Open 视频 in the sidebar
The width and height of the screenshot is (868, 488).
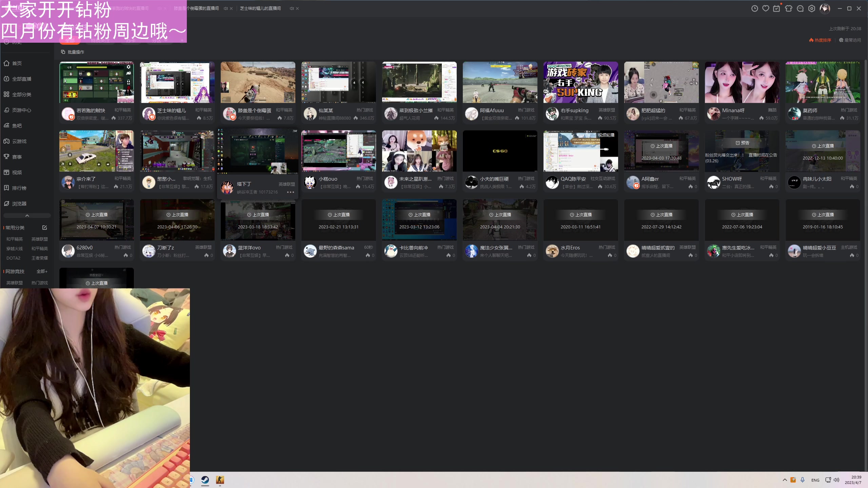[x=13, y=172]
